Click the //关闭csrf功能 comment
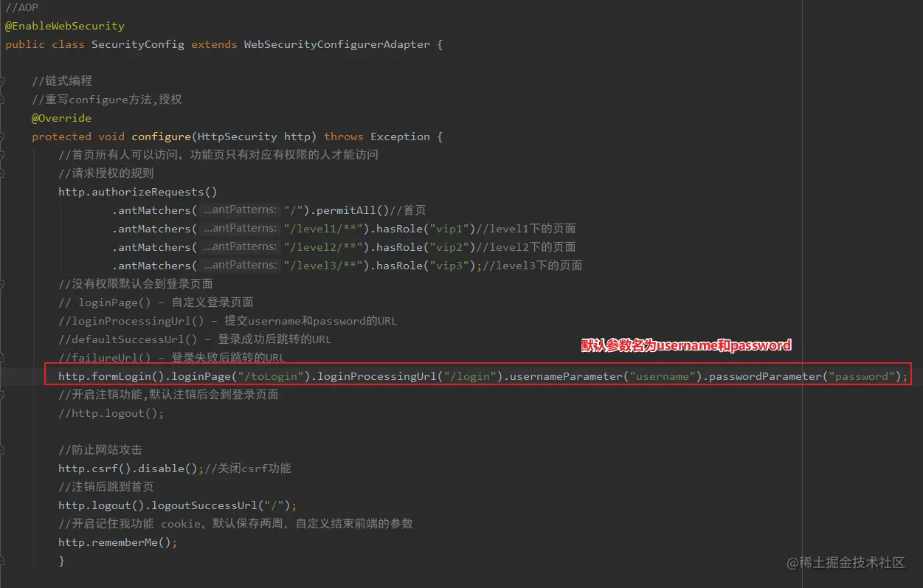 [x=246, y=468]
